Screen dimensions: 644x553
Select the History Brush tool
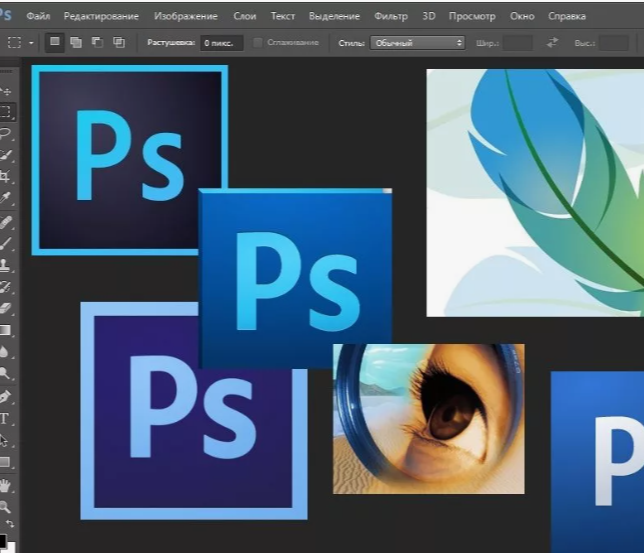(x=6, y=287)
